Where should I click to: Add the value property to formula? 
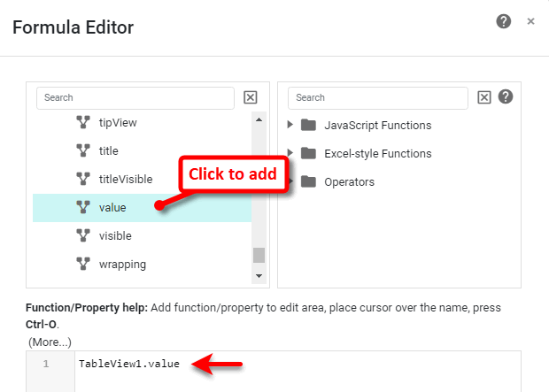click(x=143, y=208)
